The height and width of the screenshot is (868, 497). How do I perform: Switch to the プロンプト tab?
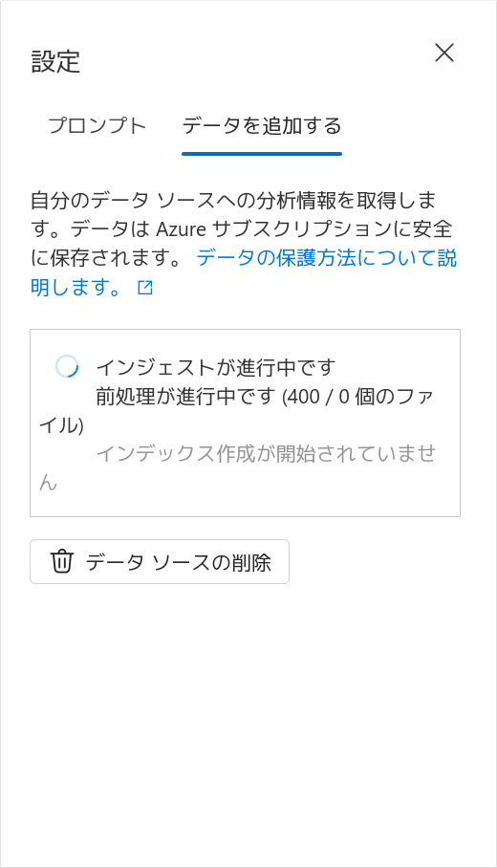click(97, 126)
